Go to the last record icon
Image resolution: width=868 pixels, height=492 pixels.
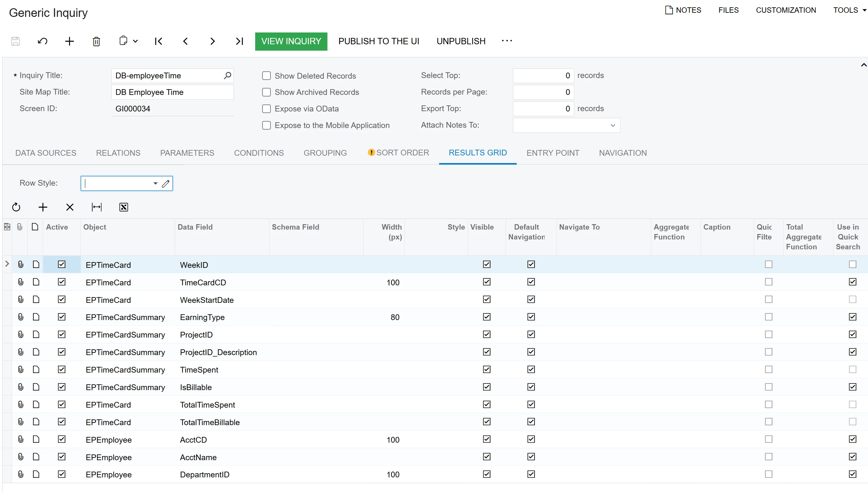click(239, 41)
